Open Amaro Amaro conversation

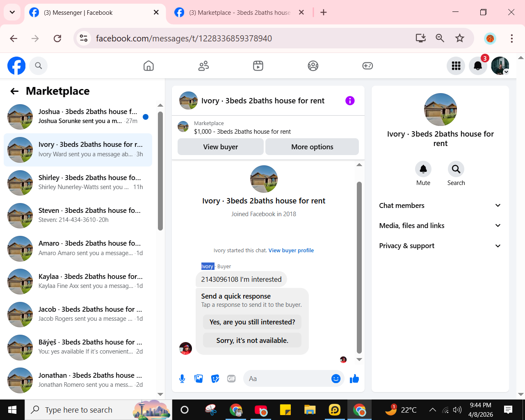[x=78, y=248]
